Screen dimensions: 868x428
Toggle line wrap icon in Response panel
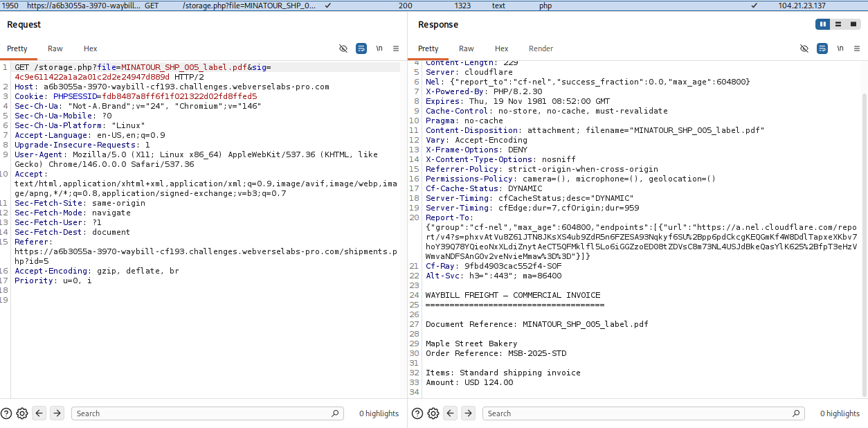[822, 48]
